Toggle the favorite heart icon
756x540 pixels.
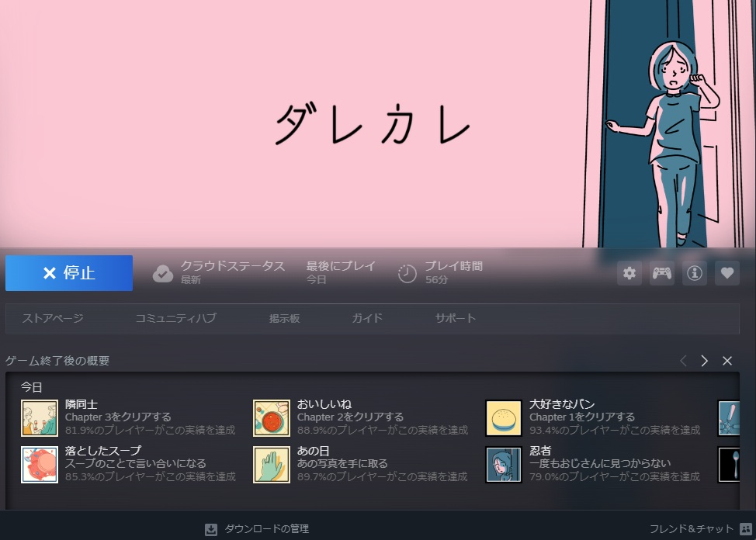click(727, 273)
